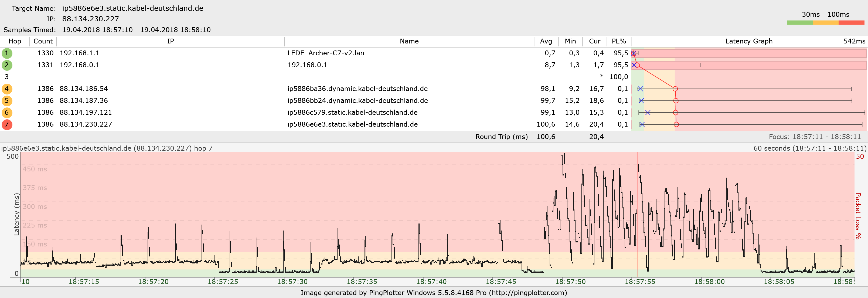Click the green hop 1 circle
868x298 pixels.
pyautogui.click(x=7, y=53)
